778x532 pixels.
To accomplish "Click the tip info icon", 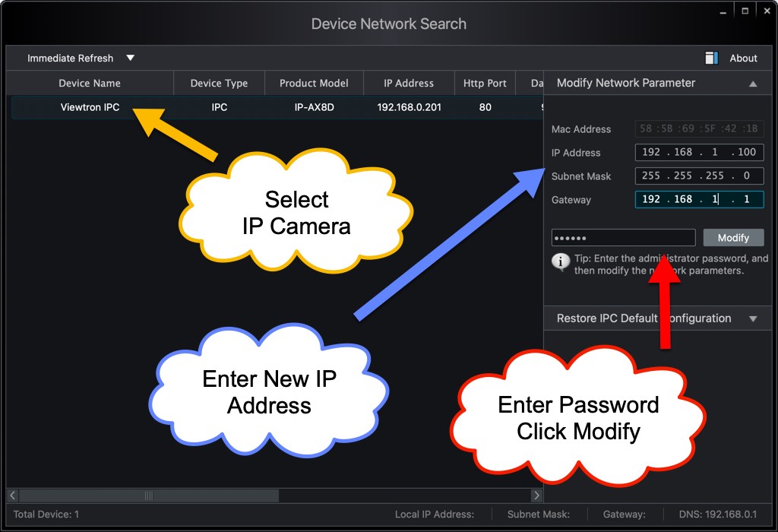I will [x=560, y=263].
